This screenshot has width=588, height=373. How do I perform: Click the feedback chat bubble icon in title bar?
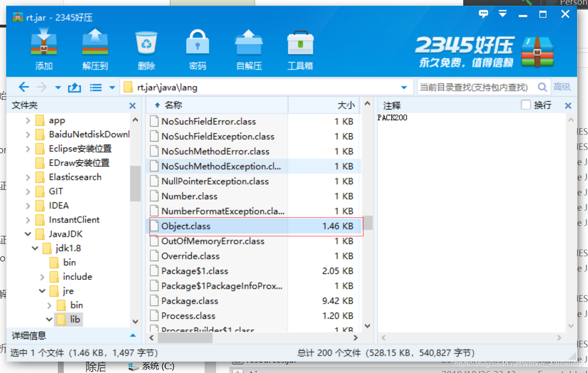click(x=484, y=15)
